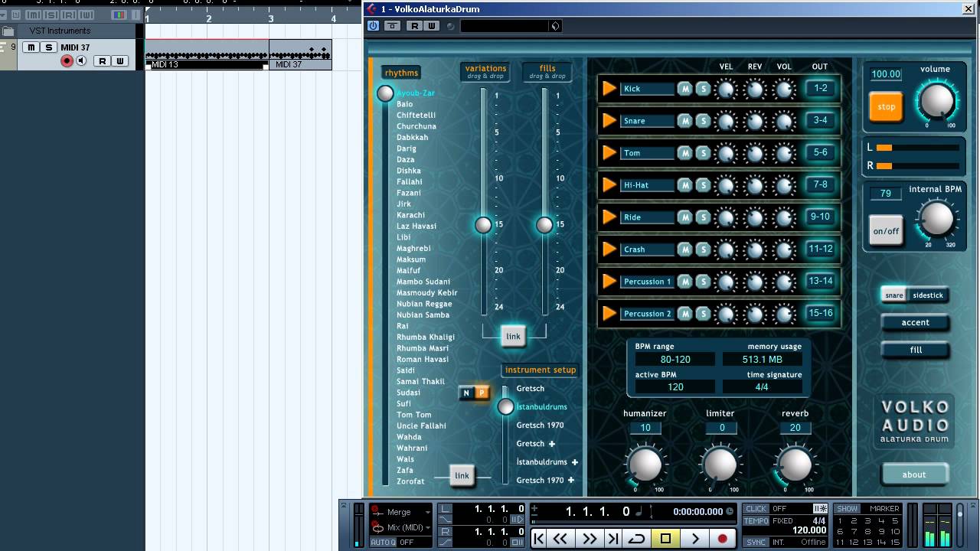Mute the MIDI 37 track
Screen dimensions: 980x551
[x=31, y=47]
